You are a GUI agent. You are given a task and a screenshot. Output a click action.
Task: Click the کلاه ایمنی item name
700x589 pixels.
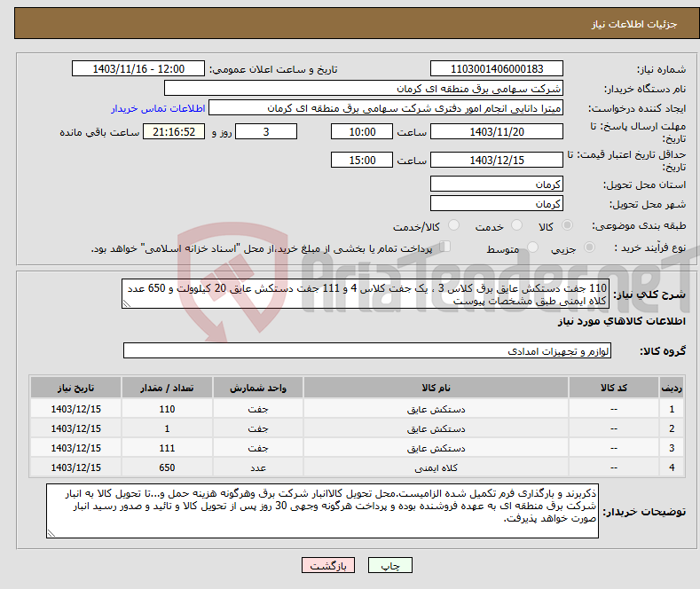tap(436, 467)
